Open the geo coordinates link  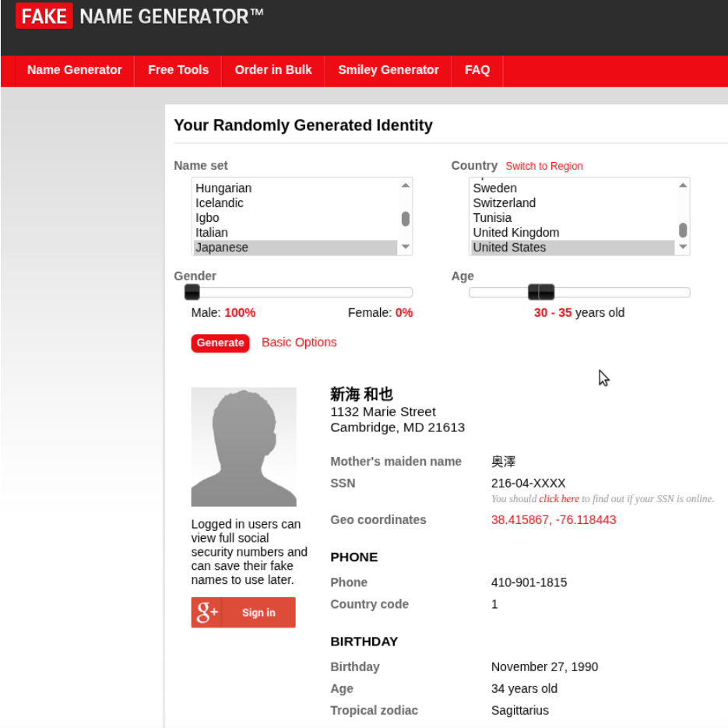click(553, 520)
